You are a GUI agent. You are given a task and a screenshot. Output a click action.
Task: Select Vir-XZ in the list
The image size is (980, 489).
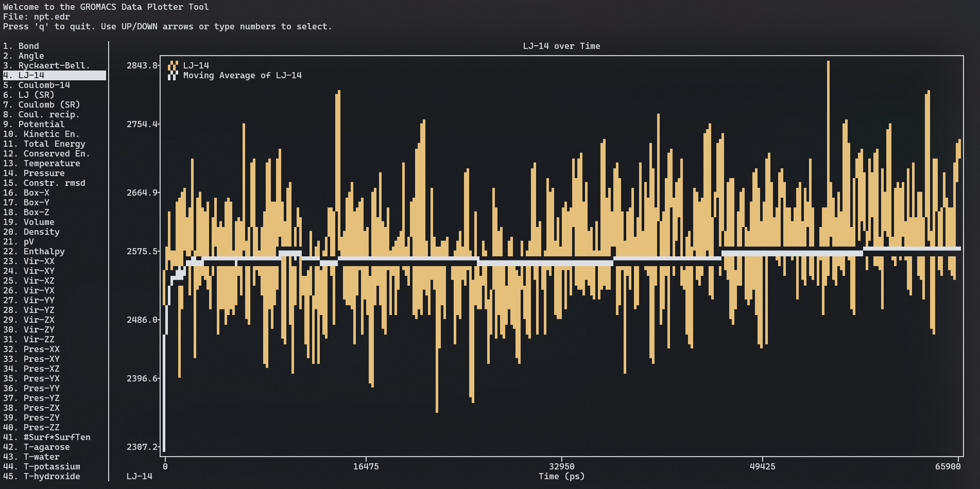(x=29, y=281)
